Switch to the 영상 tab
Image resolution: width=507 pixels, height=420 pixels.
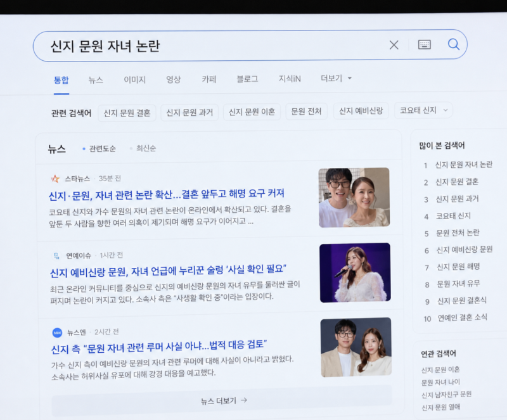[x=173, y=79]
